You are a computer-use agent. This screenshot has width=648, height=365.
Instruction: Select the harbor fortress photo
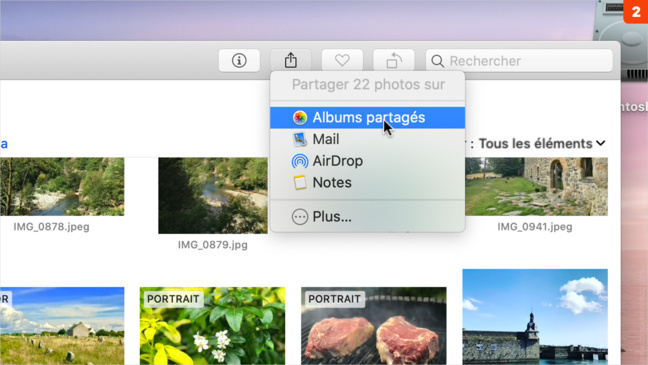click(x=535, y=317)
